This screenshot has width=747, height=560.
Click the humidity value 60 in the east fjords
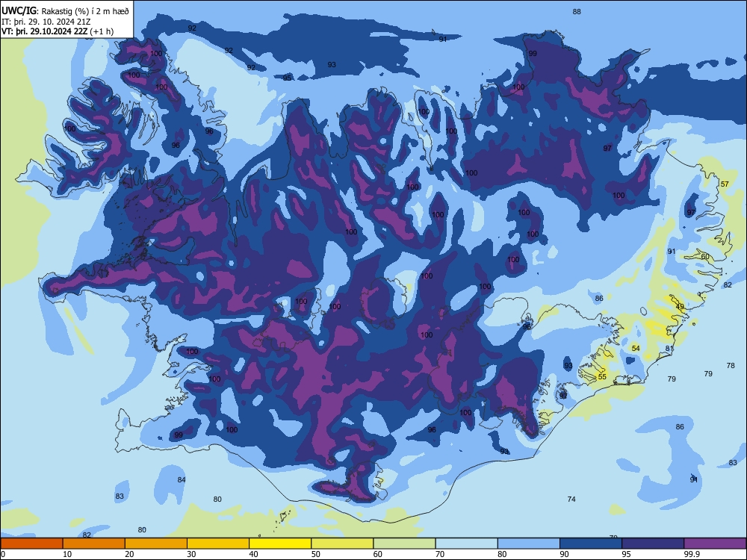705,257
